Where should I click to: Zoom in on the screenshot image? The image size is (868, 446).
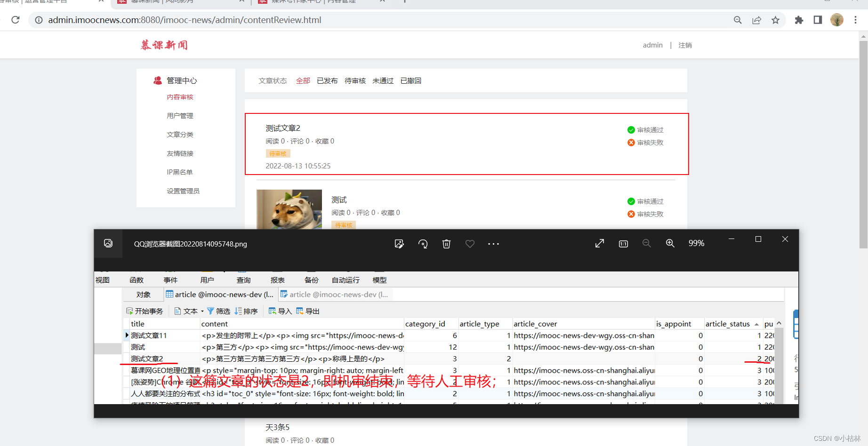[670, 243]
